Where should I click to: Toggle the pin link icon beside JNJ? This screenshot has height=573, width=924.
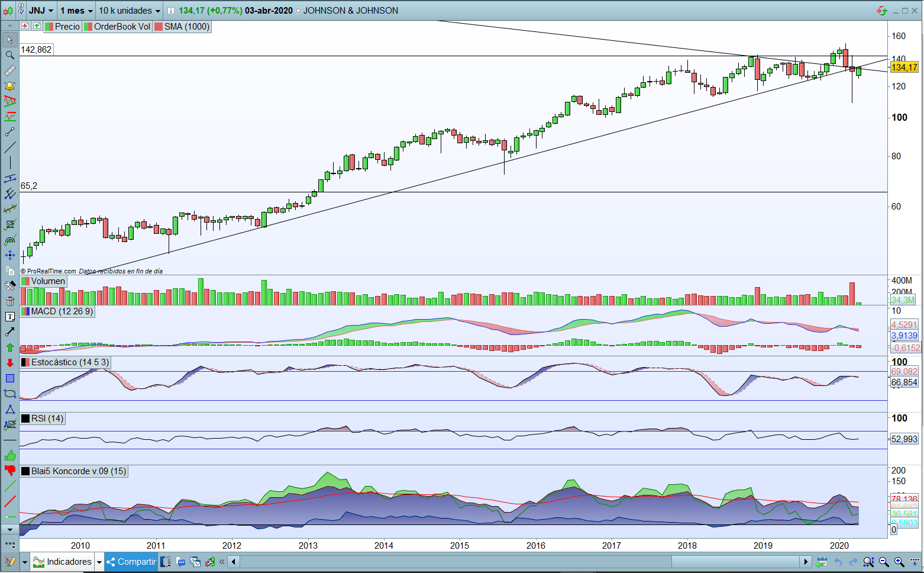21,10
